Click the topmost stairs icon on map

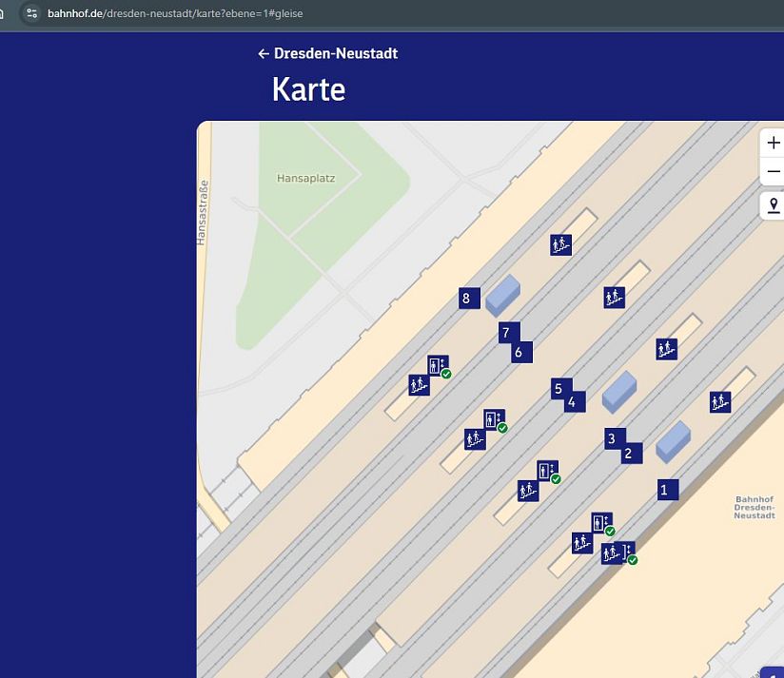[560, 244]
